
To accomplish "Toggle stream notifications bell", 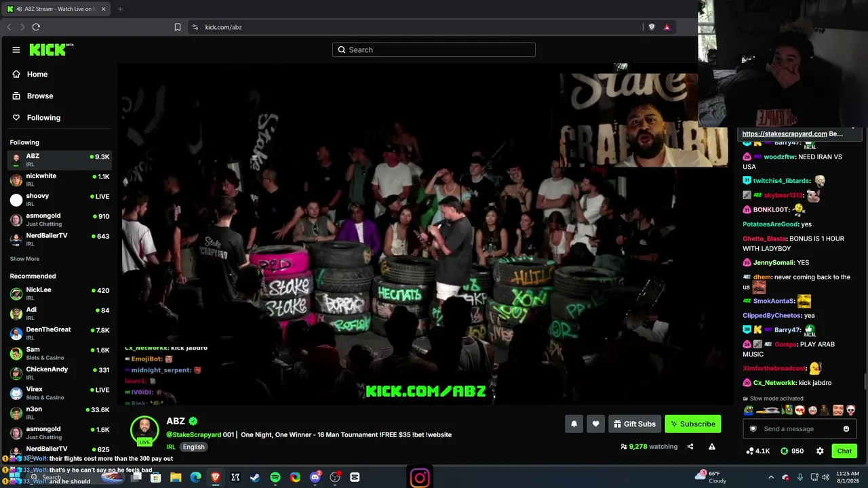I will pyautogui.click(x=574, y=424).
